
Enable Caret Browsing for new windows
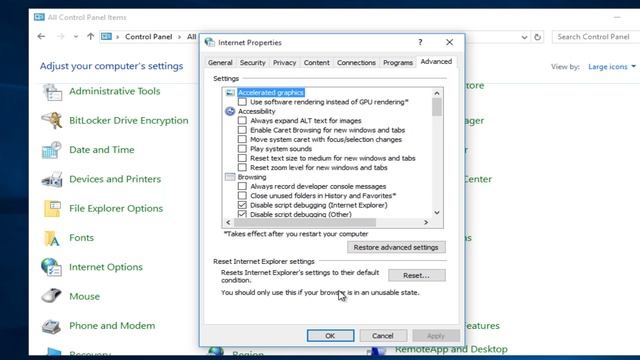[242, 130]
